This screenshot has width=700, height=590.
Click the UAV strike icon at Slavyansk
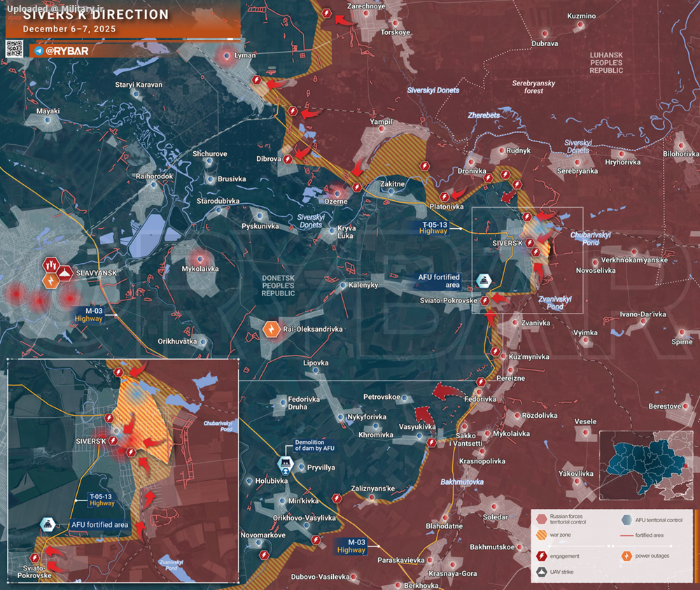65,271
